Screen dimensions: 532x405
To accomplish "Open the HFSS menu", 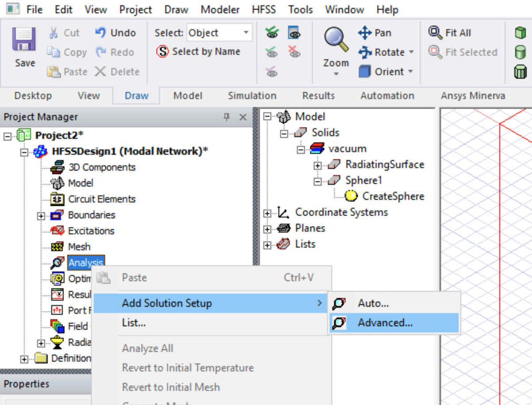I will point(264,9).
